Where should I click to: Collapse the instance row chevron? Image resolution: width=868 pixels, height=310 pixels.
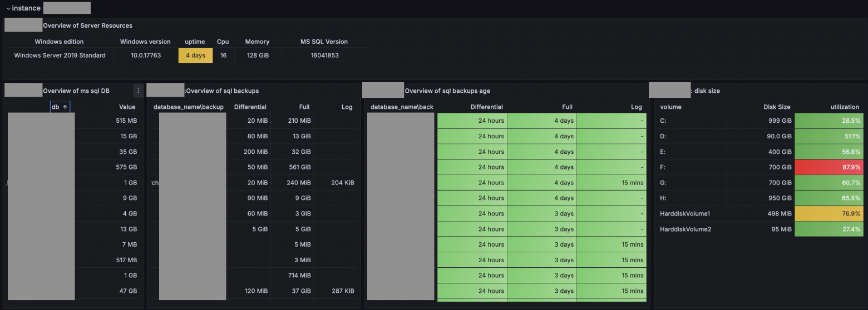click(x=8, y=8)
